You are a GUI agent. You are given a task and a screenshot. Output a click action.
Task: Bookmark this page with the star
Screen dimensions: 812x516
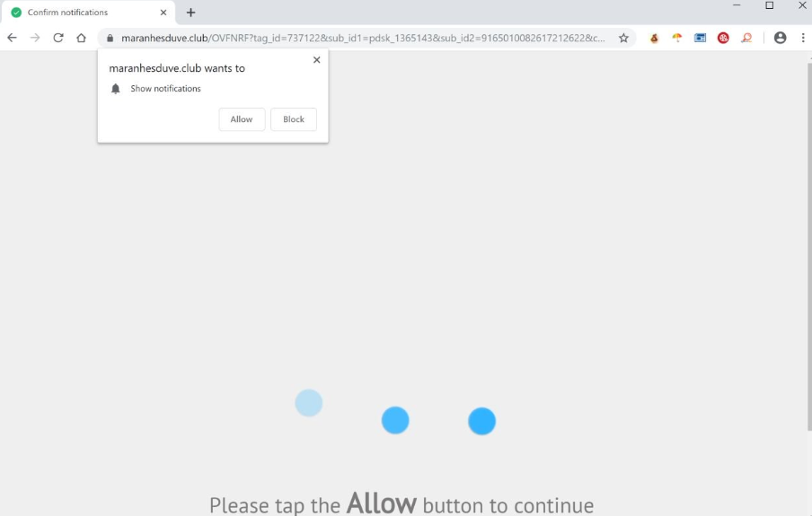pyautogui.click(x=623, y=38)
